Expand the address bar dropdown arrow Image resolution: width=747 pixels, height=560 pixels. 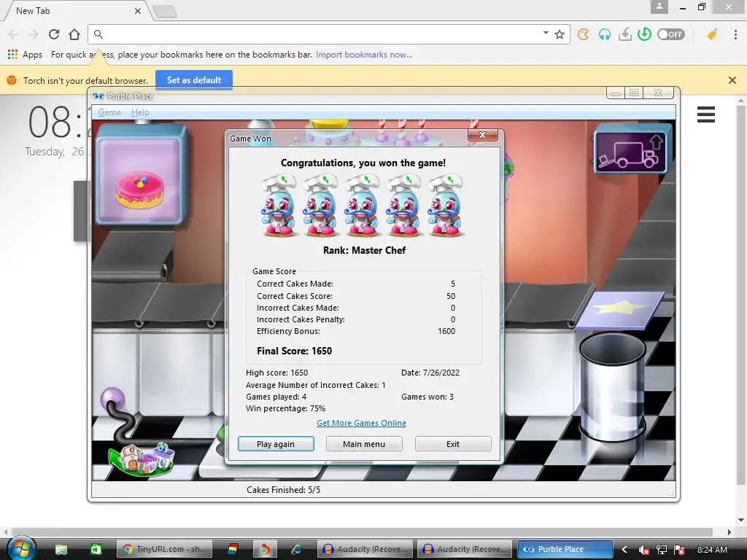[546, 33]
